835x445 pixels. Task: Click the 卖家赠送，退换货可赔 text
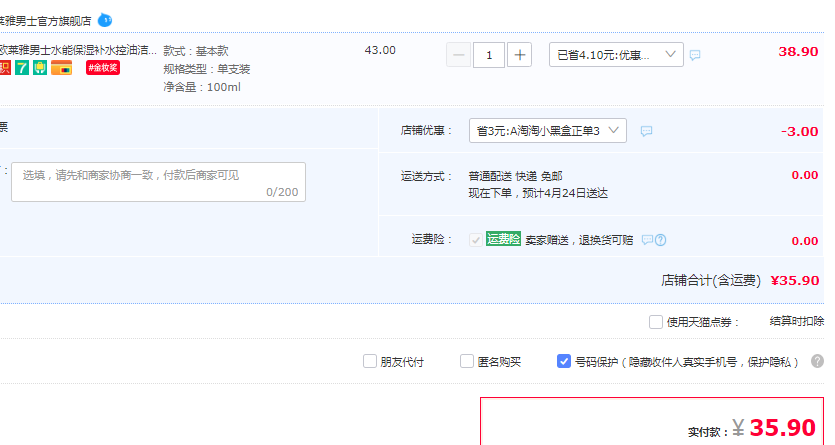[579, 240]
